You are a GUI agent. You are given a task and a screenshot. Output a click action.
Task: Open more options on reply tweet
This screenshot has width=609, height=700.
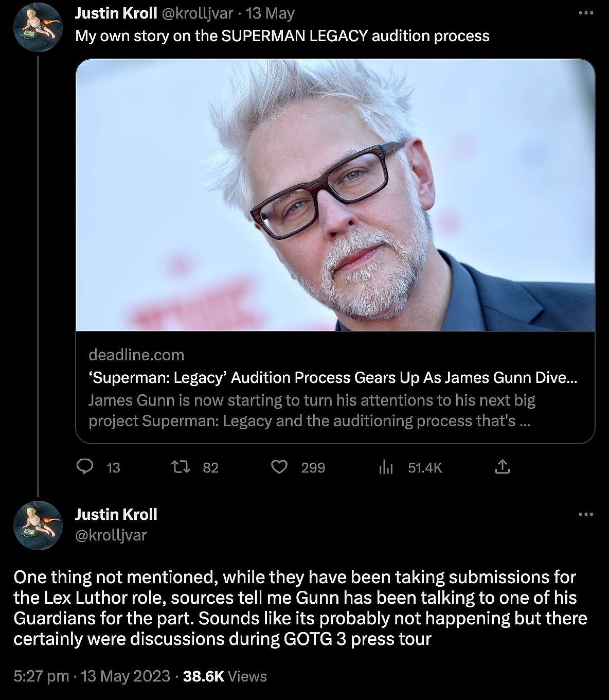pos(586,514)
